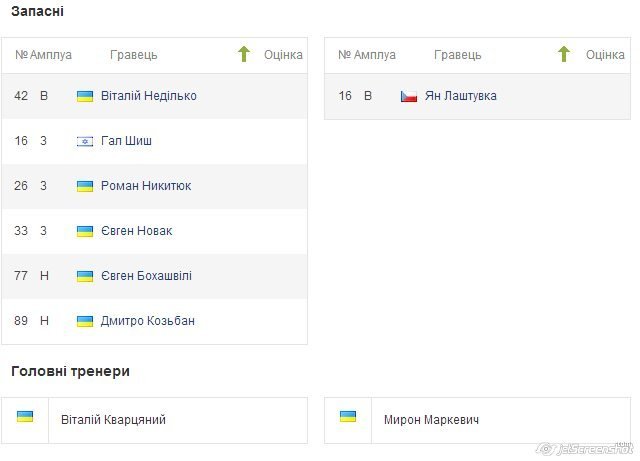Click green arrow in right table header
The image size is (640, 461).
pyautogui.click(x=563, y=54)
